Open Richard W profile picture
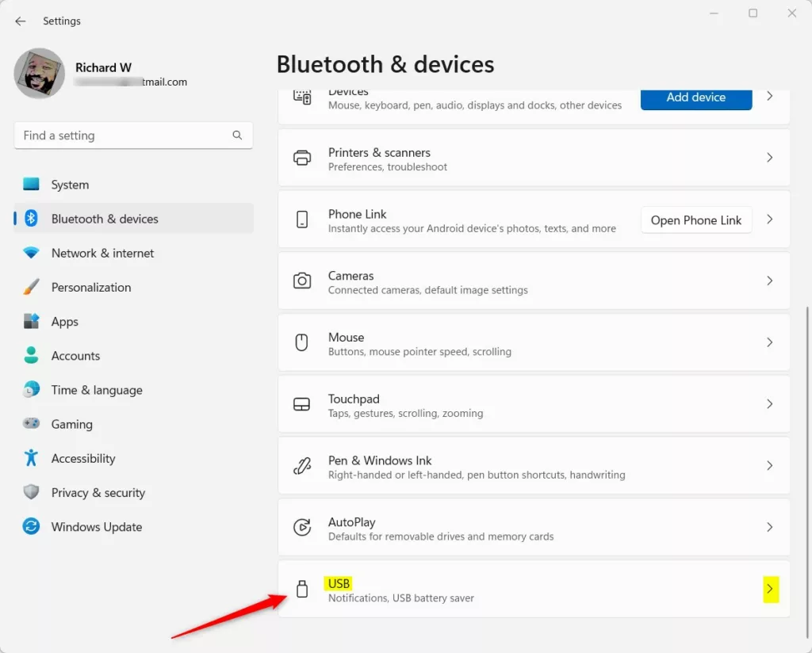This screenshot has height=653, width=812. [40, 73]
